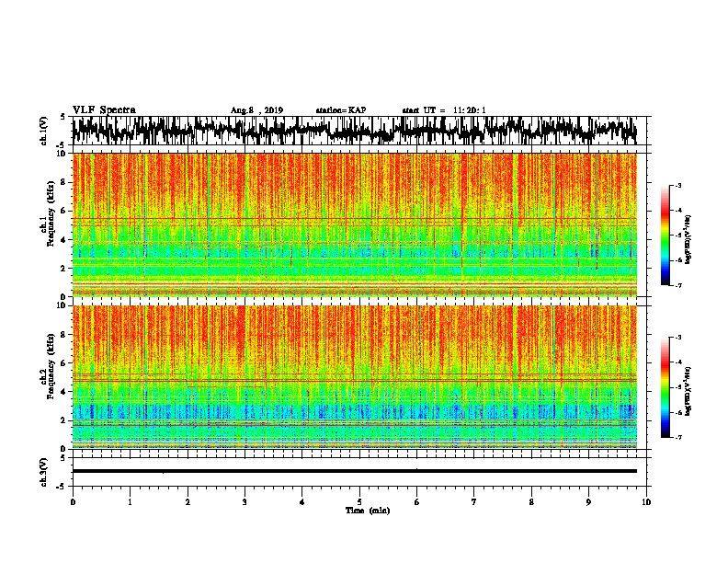Click time axis tick label "1"
The image size is (728, 563).
pyautogui.click(x=130, y=502)
